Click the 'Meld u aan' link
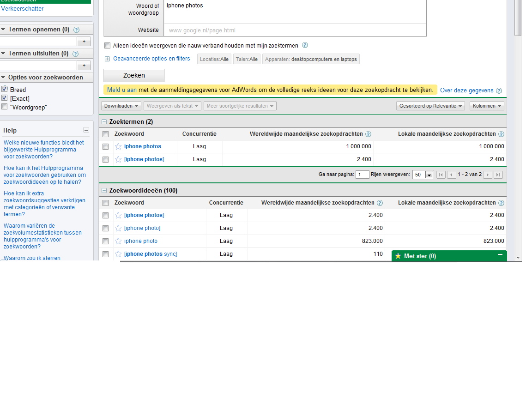The height and width of the screenshot is (399, 532). (122, 90)
